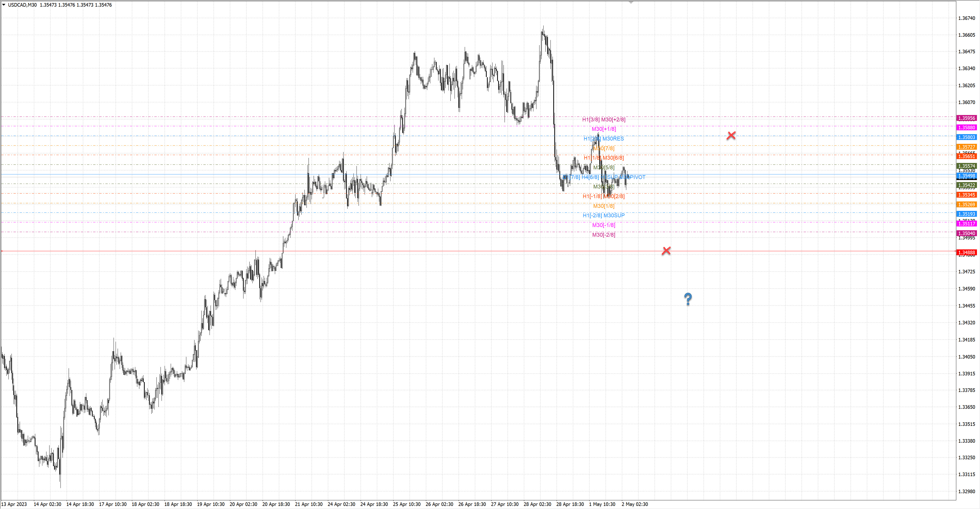Image resolution: width=980 pixels, height=509 pixels.
Task: Click the 2 May 02:30 time axis label
Action: click(634, 504)
